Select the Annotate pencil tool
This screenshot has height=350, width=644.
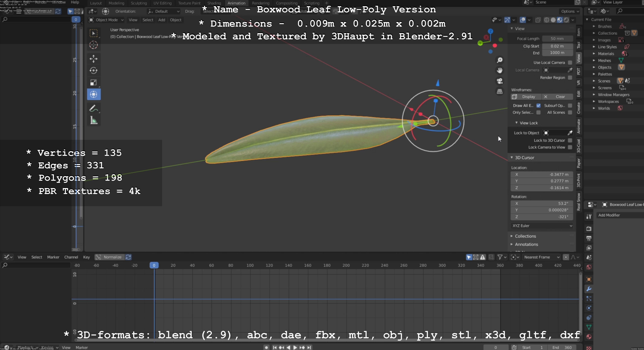click(x=93, y=109)
